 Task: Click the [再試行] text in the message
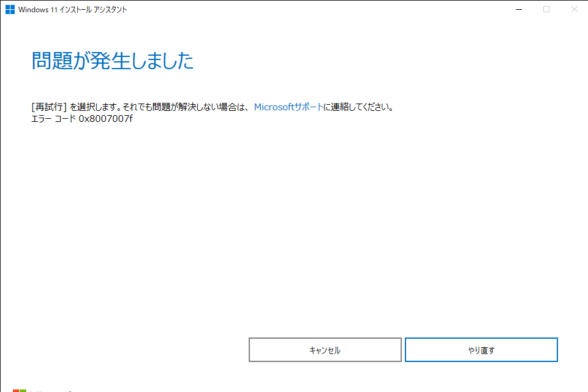pos(49,107)
